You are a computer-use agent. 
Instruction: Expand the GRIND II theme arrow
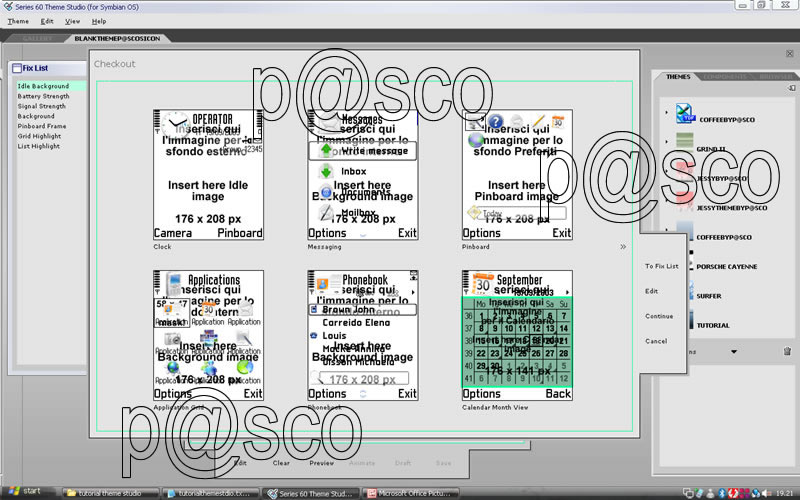(666, 141)
